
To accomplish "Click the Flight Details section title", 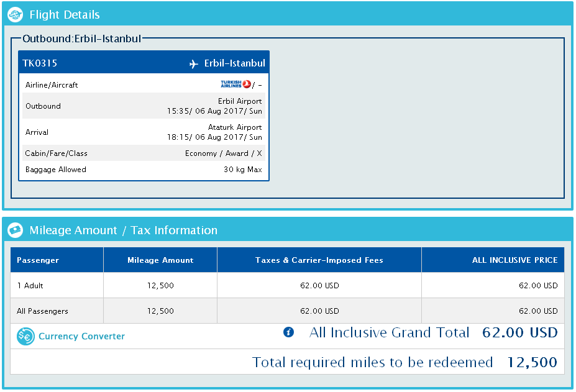I will (65, 15).
